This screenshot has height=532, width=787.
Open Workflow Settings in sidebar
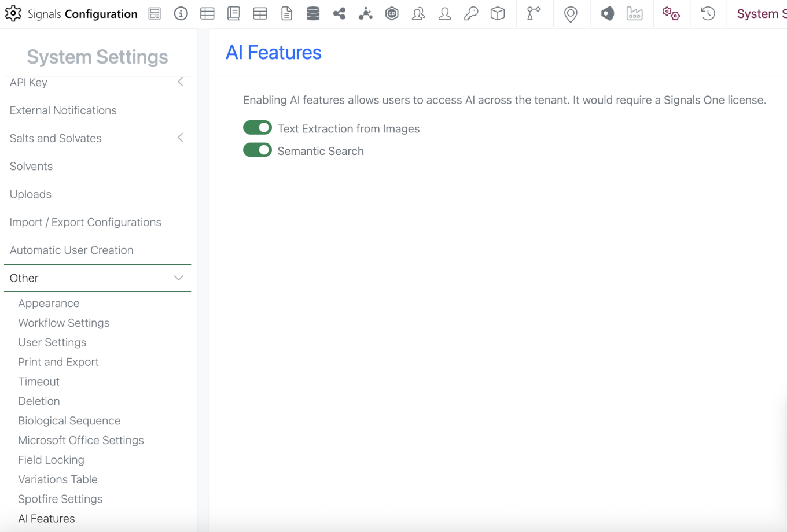[x=64, y=323]
